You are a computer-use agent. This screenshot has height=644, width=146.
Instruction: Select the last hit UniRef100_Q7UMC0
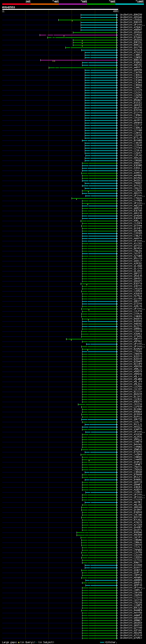coord(131,638)
